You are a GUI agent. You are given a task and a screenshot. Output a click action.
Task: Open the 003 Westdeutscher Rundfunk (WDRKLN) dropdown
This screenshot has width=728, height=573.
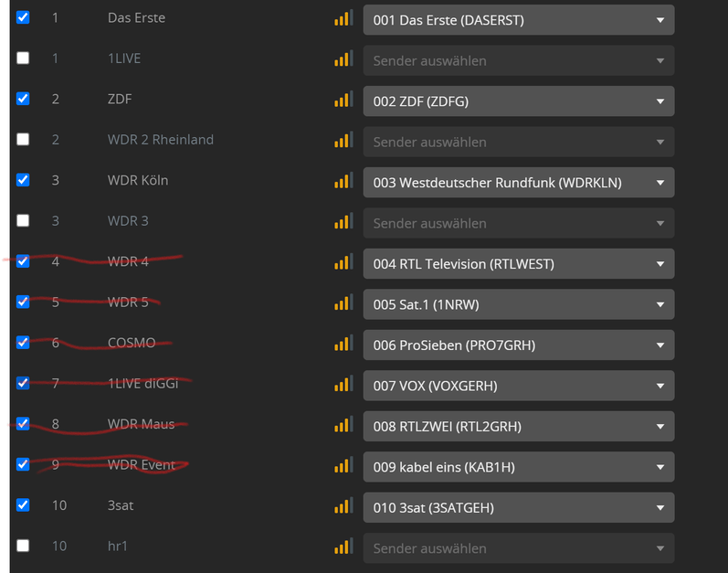[519, 183]
